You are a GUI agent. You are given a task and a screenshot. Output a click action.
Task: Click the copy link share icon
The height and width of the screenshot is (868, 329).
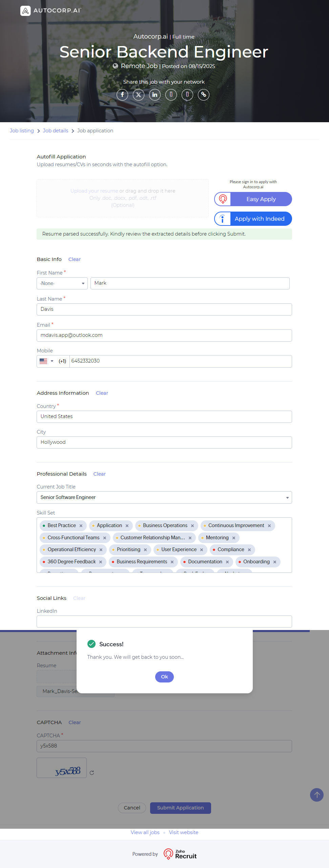pos(204,95)
